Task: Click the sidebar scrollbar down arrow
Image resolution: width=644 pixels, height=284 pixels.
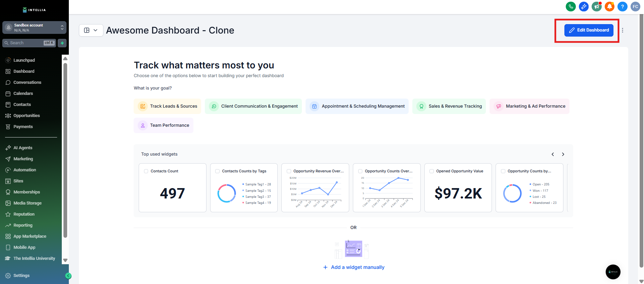Action: click(x=65, y=260)
